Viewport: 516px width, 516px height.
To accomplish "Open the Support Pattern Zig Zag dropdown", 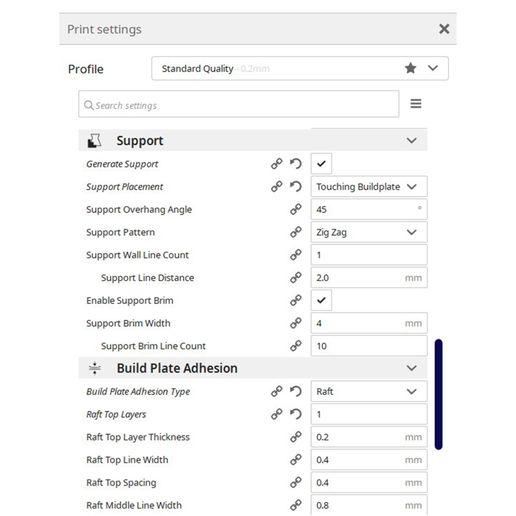I will (369, 232).
